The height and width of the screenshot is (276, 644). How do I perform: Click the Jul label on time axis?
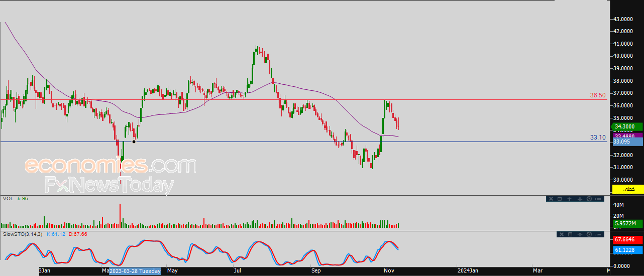pos(239,271)
